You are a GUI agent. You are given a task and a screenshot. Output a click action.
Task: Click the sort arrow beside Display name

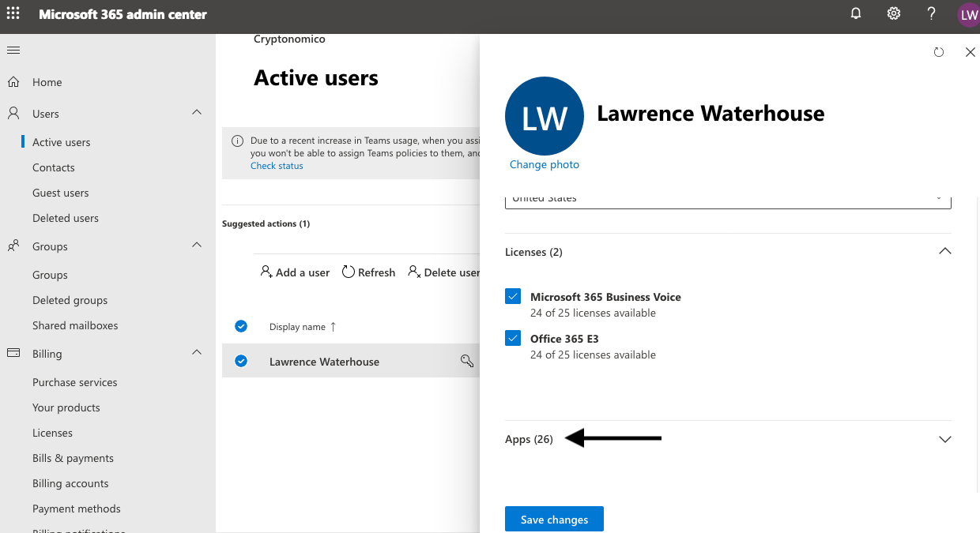click(x=333, y=327)
